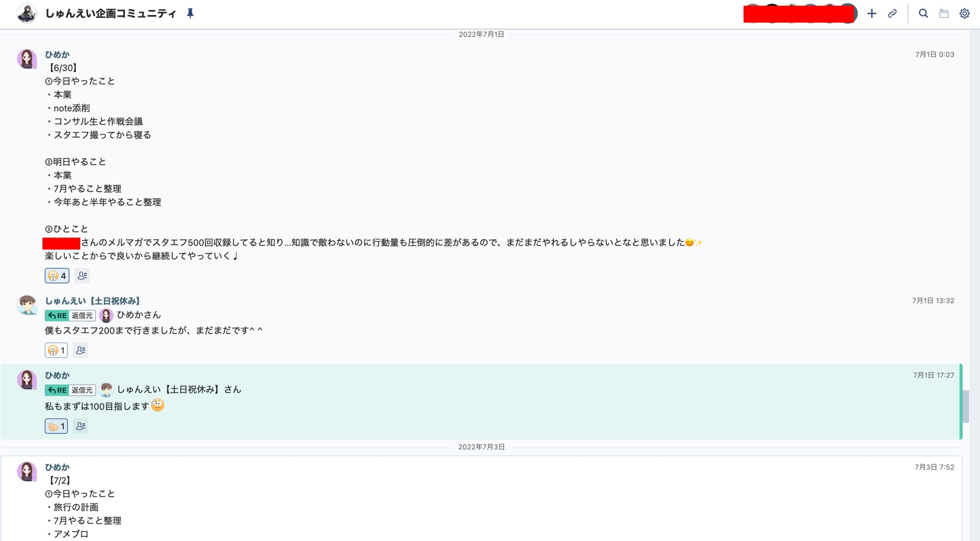Toggle the hand reaction on 100目指します message
980x541 pixels.
pyautogui.click(x=56, y=426)
